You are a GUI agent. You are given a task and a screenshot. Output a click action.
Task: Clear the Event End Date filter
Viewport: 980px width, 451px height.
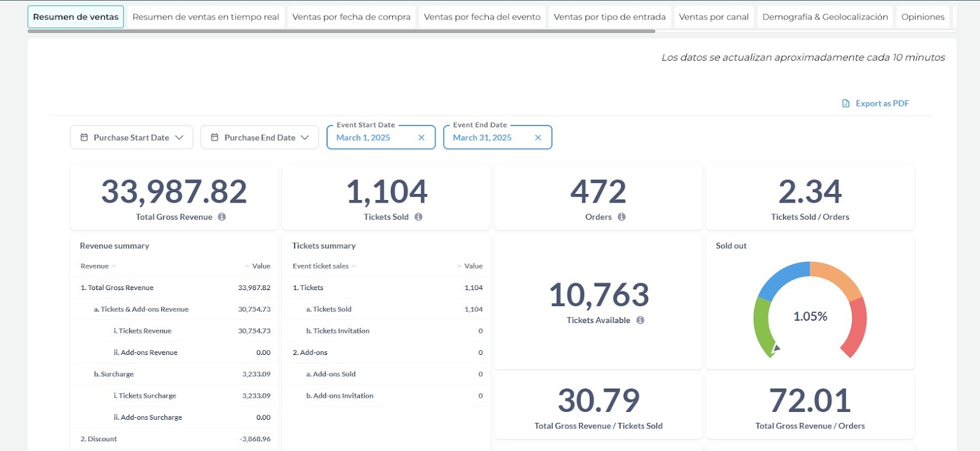(x=538, y=138)
